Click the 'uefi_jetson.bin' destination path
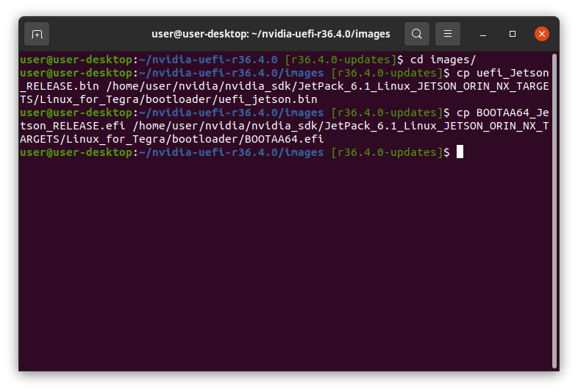 pyautogui.click(x=268, y=99)
